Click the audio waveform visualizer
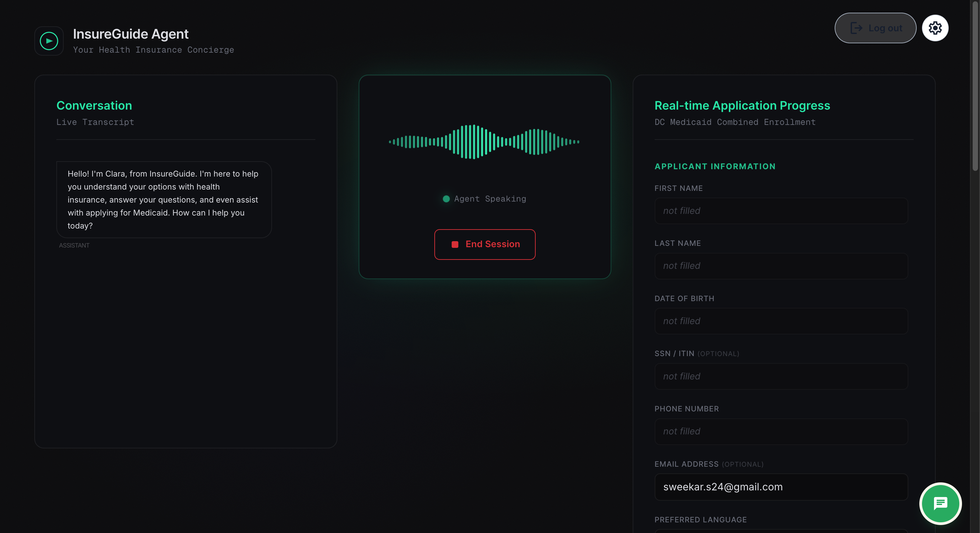 coord(484,142)
